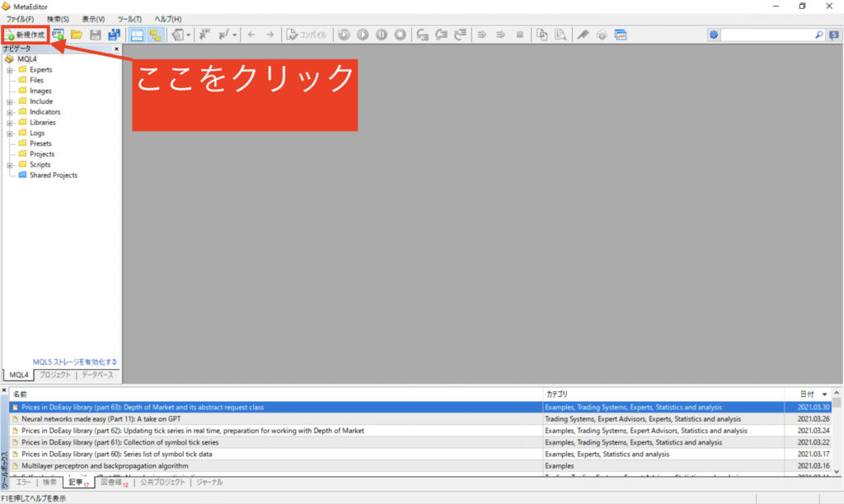Click the var list icon in toolbar
This screenshot has width=844, height=504.
204,35
